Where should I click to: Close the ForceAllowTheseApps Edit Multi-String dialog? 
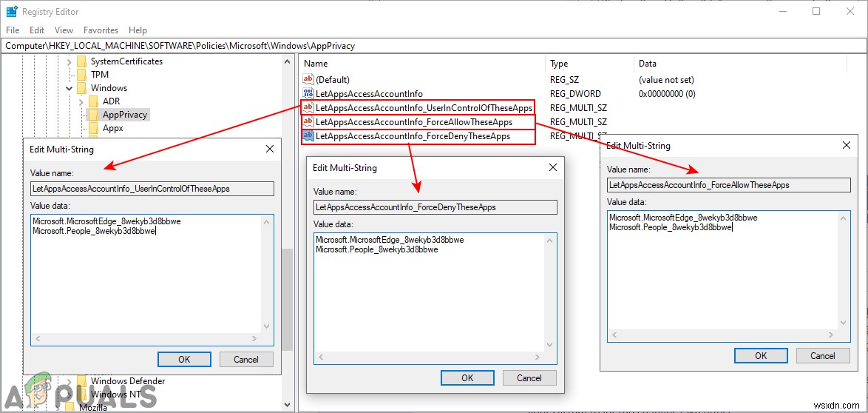pos(847,145)
